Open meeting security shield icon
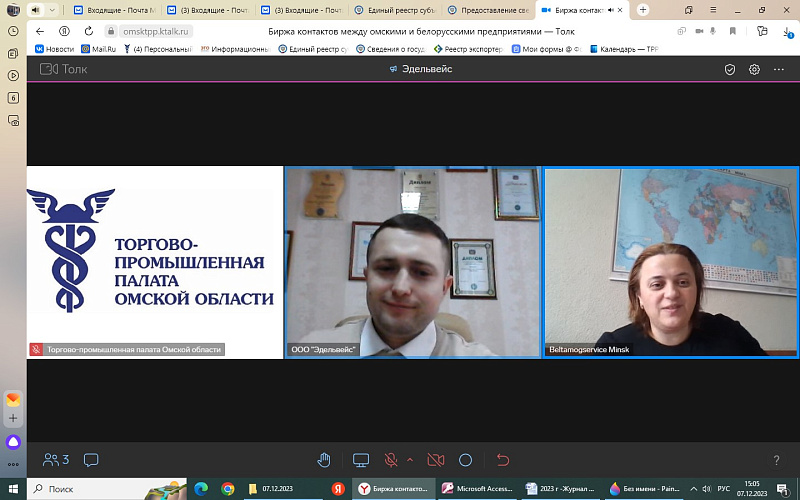This screenshot has height=500, width=800. [730, 69]
